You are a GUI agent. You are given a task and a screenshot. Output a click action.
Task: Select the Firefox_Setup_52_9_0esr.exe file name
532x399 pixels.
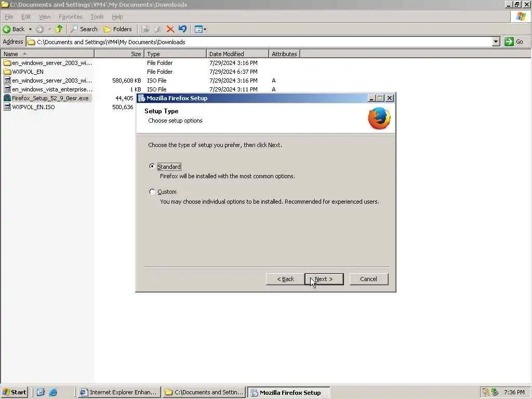click(x=50, y=98)
